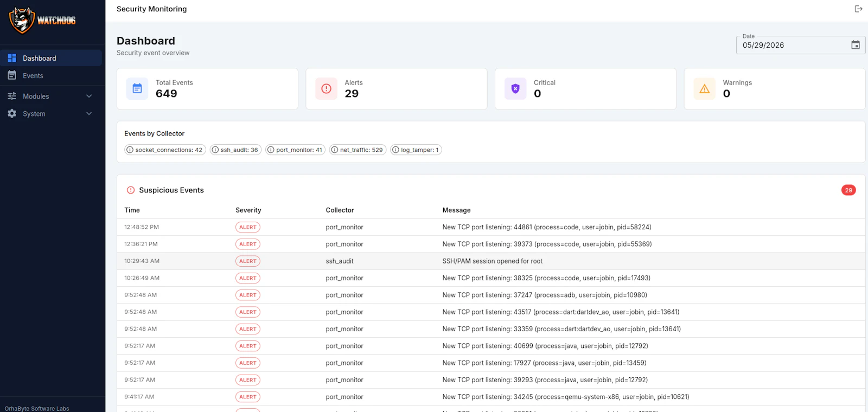Select the socket_connections: 42 chip
868x412 pixels.
coord(165,150)
